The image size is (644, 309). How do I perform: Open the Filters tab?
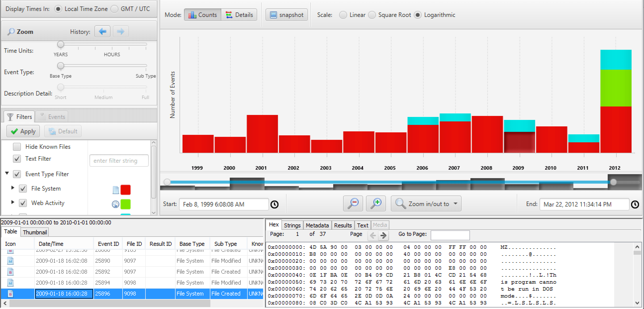[19, 117]
